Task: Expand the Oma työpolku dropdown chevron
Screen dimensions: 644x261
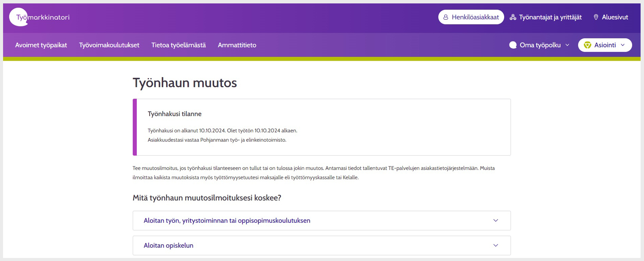Action: tap(567, 45)
